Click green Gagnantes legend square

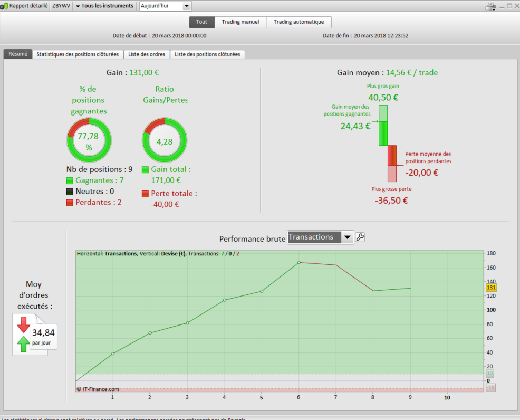[x=70, y=180]
